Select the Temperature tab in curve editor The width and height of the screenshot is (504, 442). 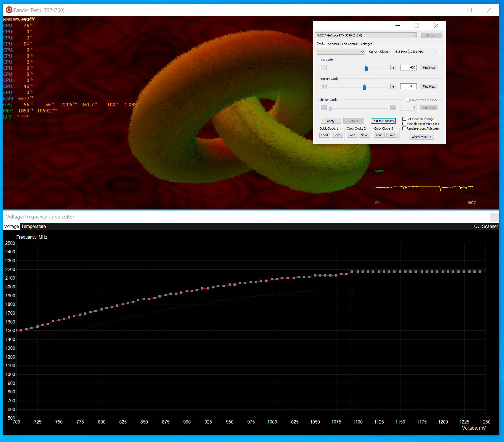(33, 226)
